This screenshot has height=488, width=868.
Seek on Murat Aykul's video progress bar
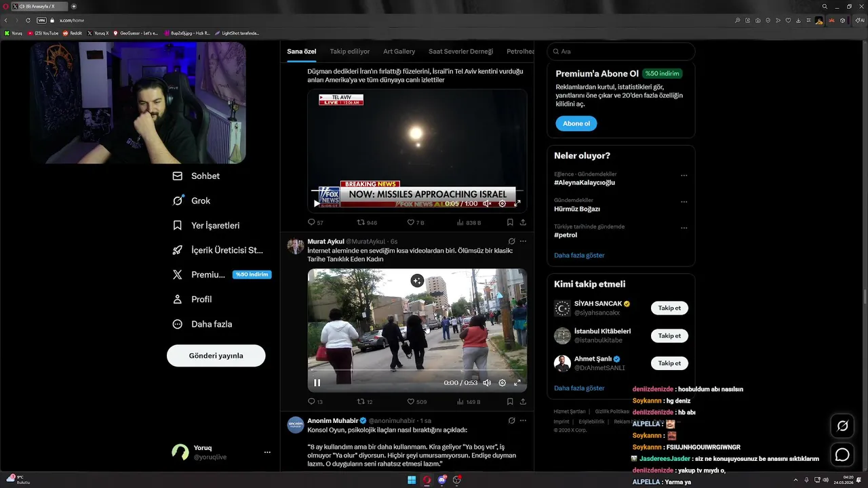[417, 371]
